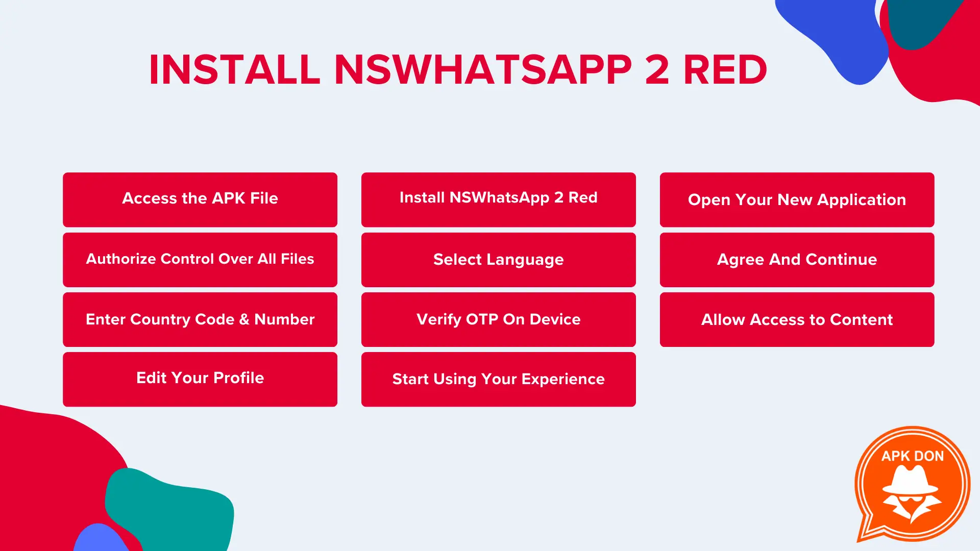Expand Enter Country Code & Number field
This screenshot has width=980, height=551.
click(x=200, y=319)
